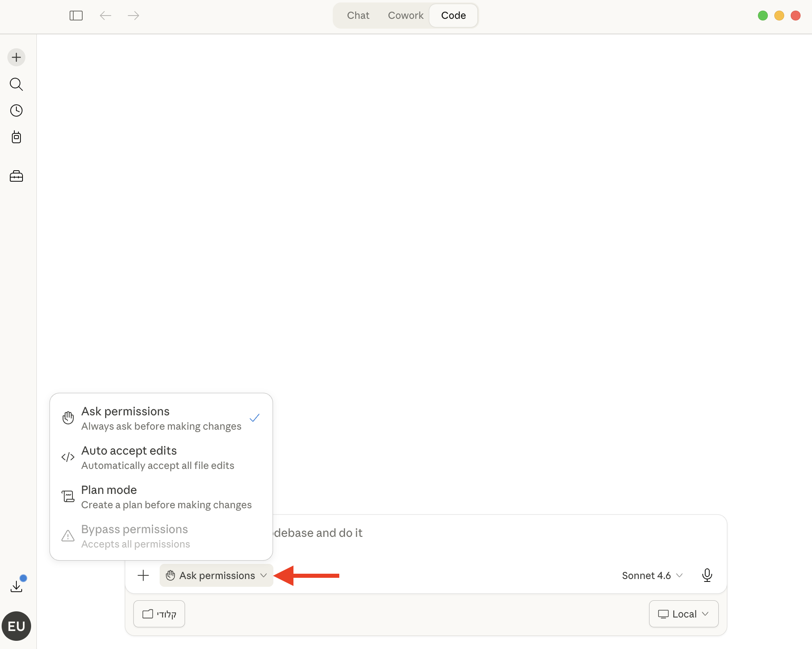Start a new session with plus icon in sidebar
The width and height of the screenshot is (812, 649).
[16, 57]
